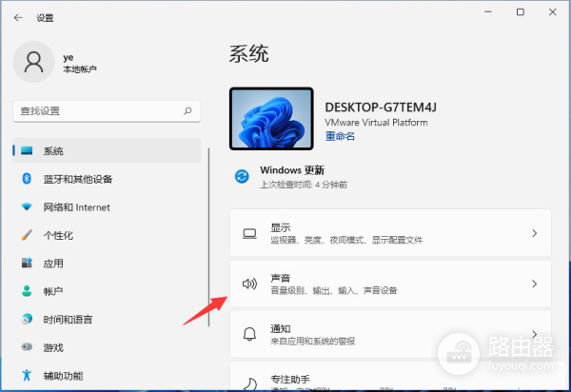Viewport: 571px width, 392px height.
Task: Click the 应用 apps icon
Action: pyautogui.click(x=28, y=263)
